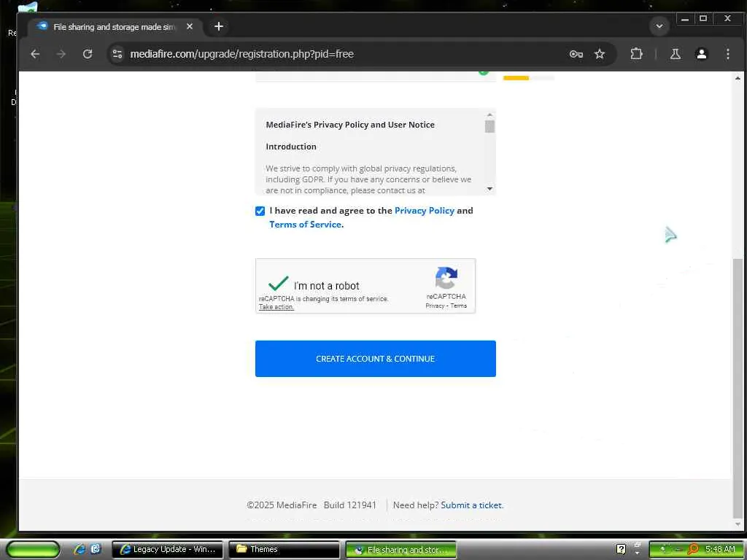747x560 pixels.
Task: Click the policy box scrollbar thumb
Action: pyautogui.click(x=489, y=127)
